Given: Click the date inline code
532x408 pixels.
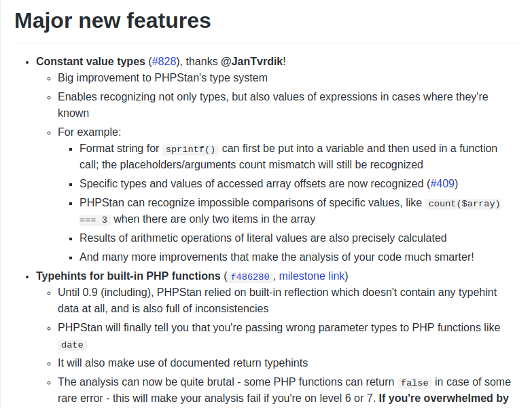Looking at the screenshot, I should 72,345.
